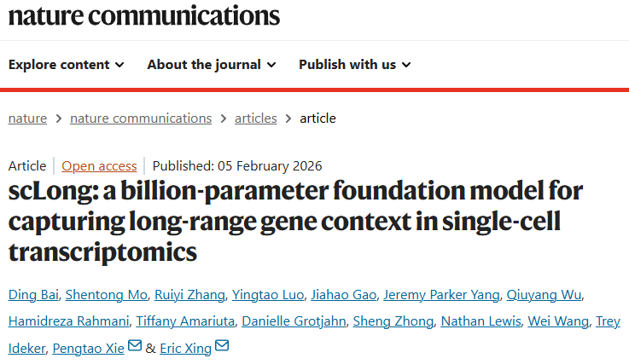Click the Open access link

tap(99, 165)
